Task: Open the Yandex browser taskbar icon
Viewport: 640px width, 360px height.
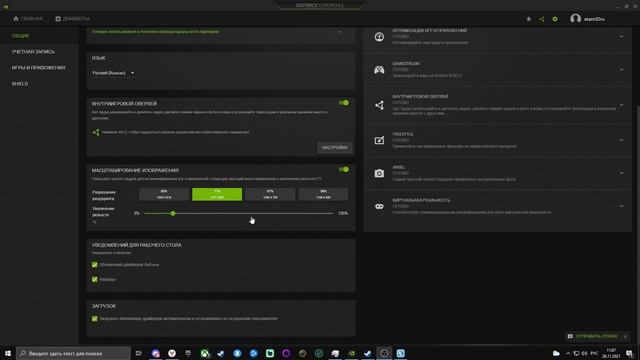Action: pos(172,353)
